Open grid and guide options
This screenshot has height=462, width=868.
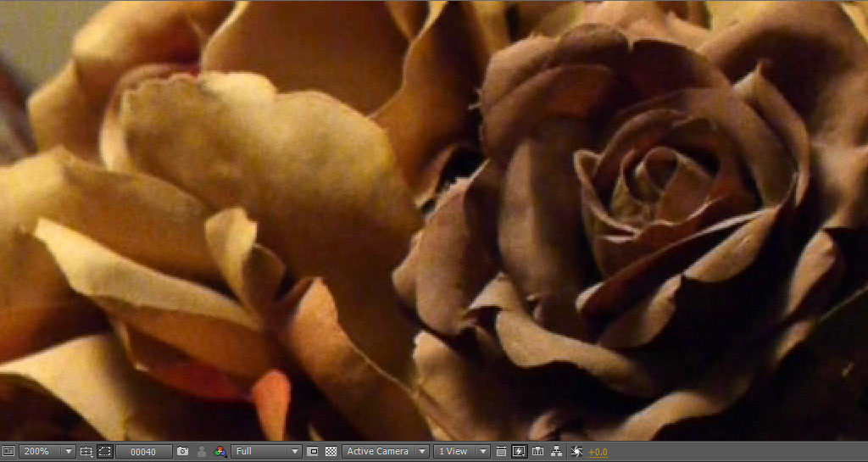click(86, 452)
